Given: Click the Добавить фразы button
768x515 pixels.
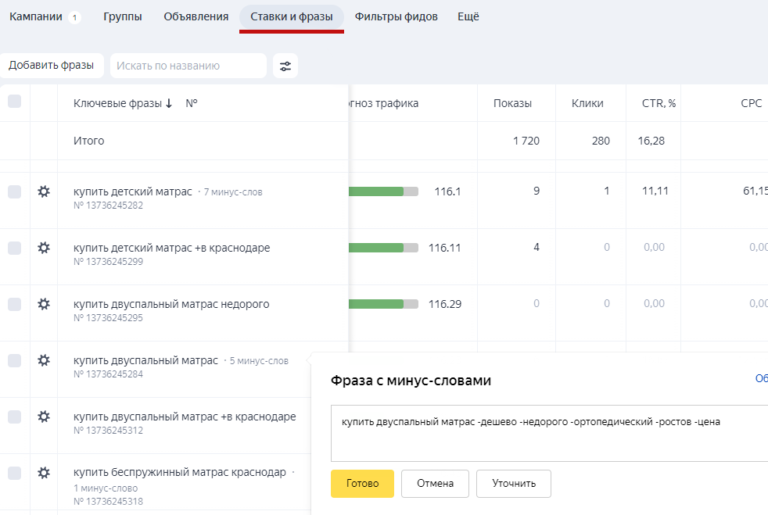Looking at the screenshot, I should 51,65.
